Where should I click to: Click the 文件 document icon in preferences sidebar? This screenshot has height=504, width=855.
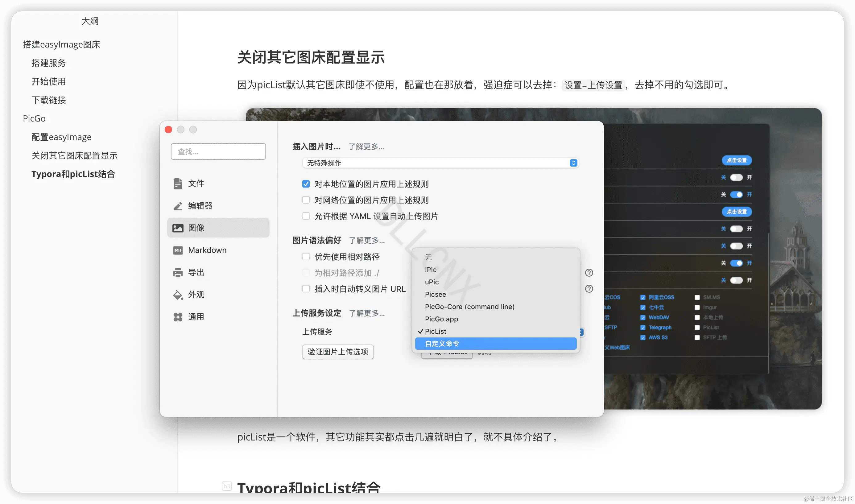coord(178,184)
